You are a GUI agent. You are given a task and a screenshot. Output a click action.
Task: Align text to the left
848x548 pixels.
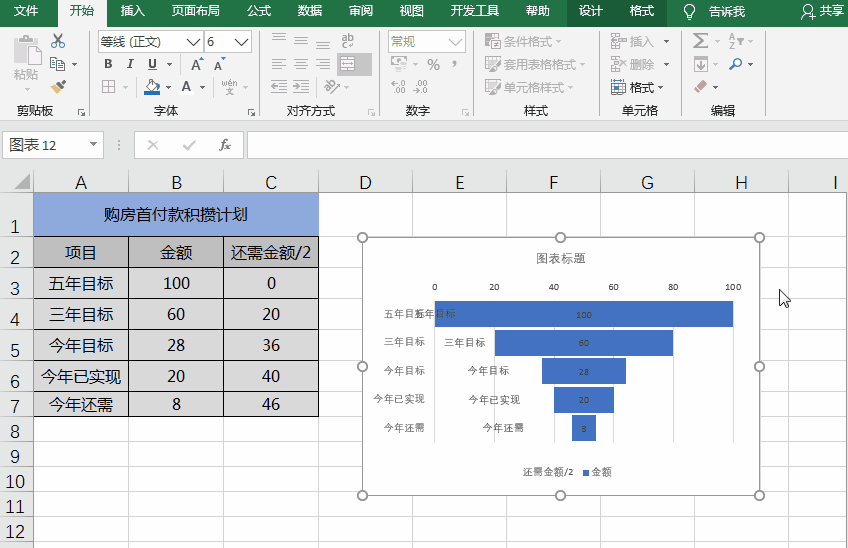pyautogui.click(x=279, y=64)
